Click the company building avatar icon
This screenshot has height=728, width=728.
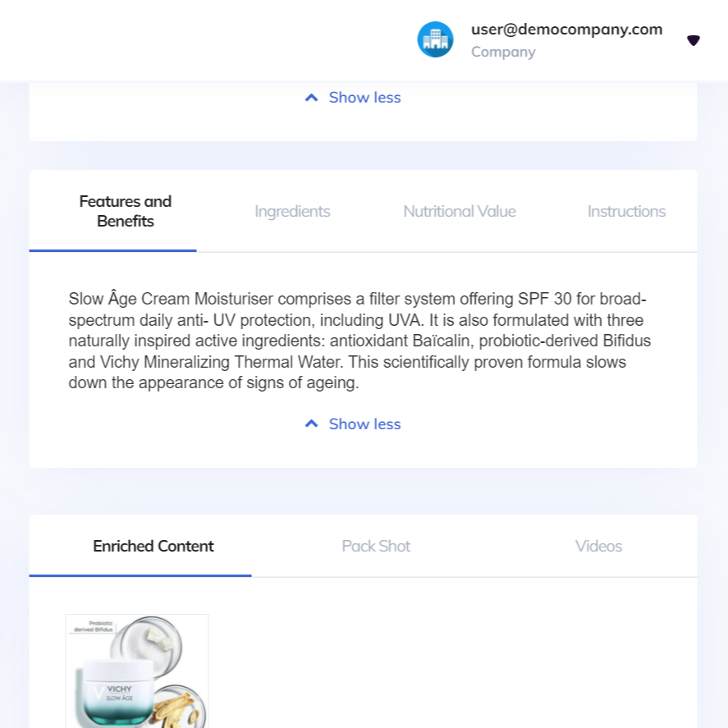click(435, 39)
